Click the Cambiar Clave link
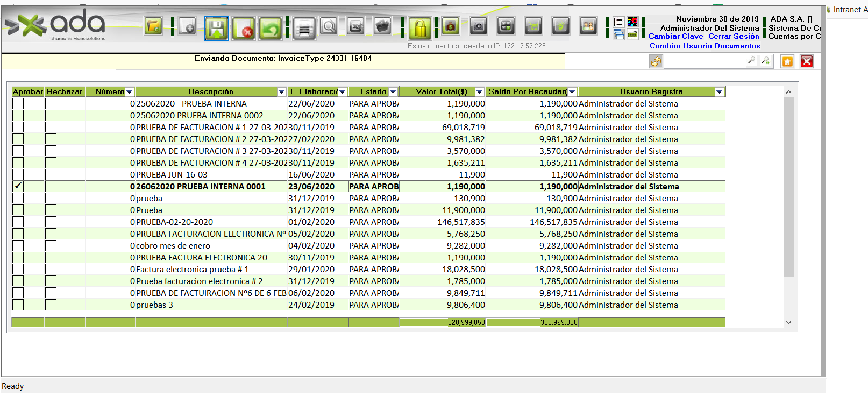 pyautogui.click(x=675, y=37)
